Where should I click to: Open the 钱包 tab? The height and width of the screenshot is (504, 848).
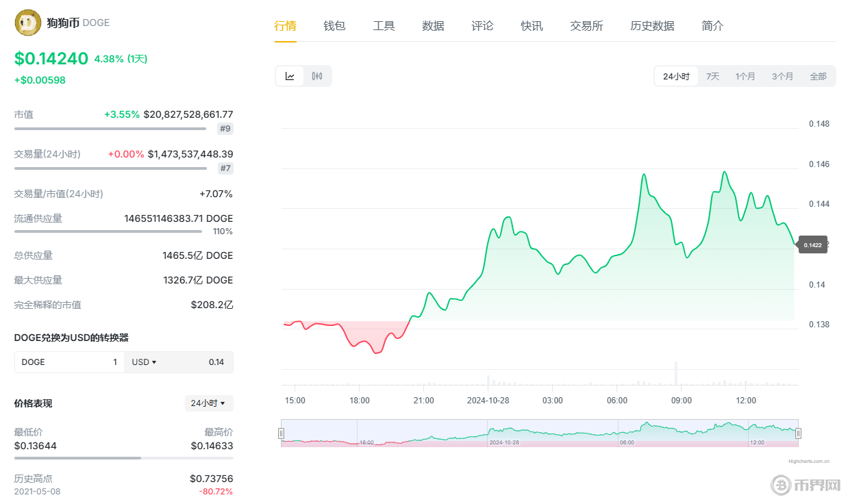click(334, 26)
